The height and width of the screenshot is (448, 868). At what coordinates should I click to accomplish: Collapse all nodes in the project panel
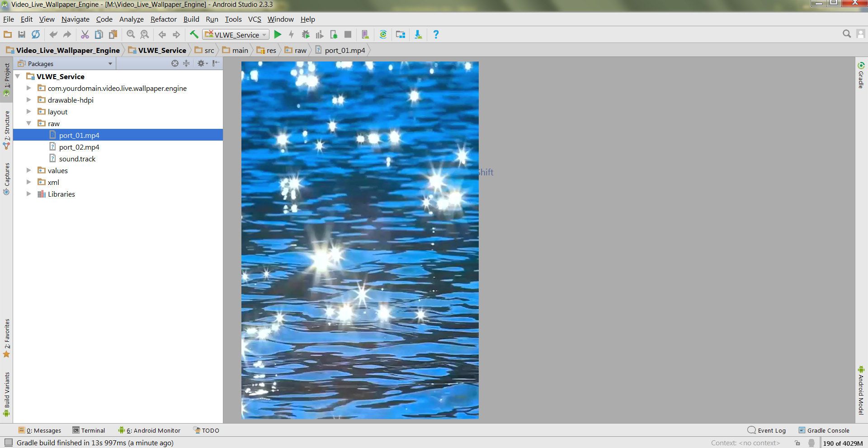186,64
